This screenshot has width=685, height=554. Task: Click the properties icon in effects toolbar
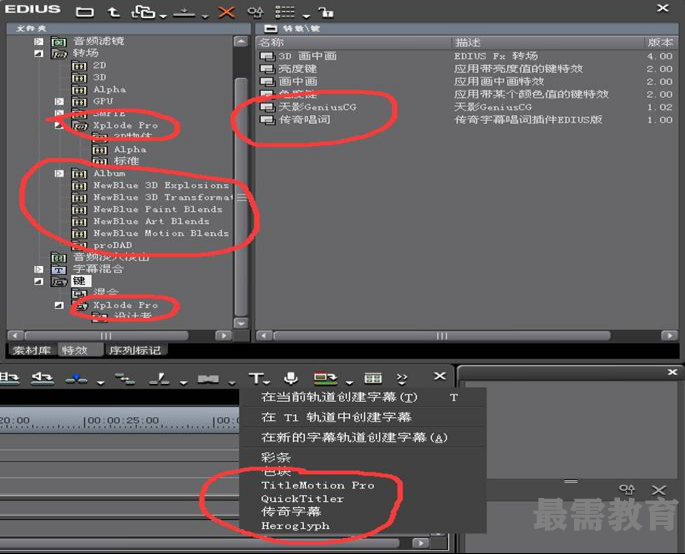tap(255, 12)
